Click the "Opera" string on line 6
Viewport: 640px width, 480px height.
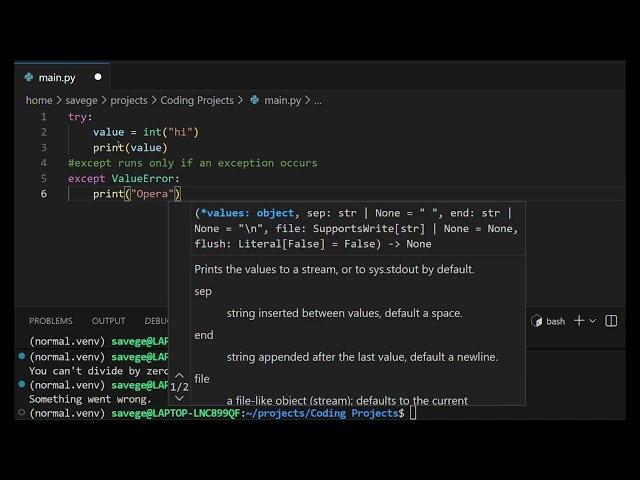point(152,194)
